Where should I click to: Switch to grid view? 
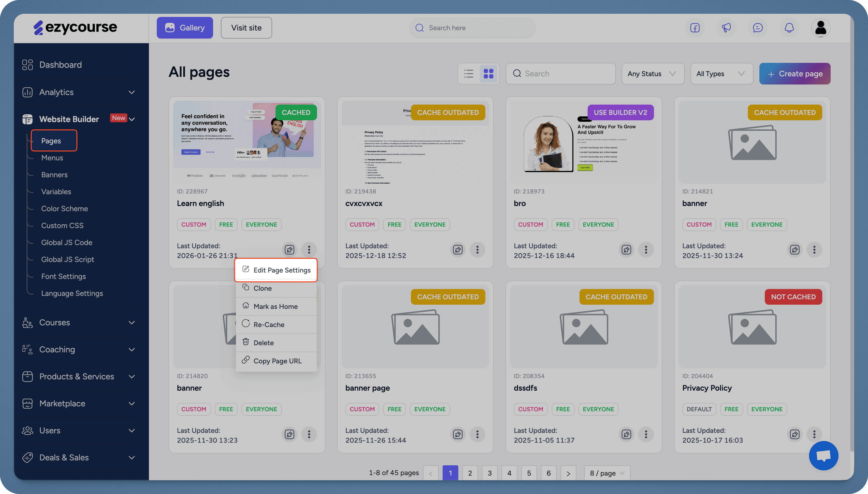488,73
